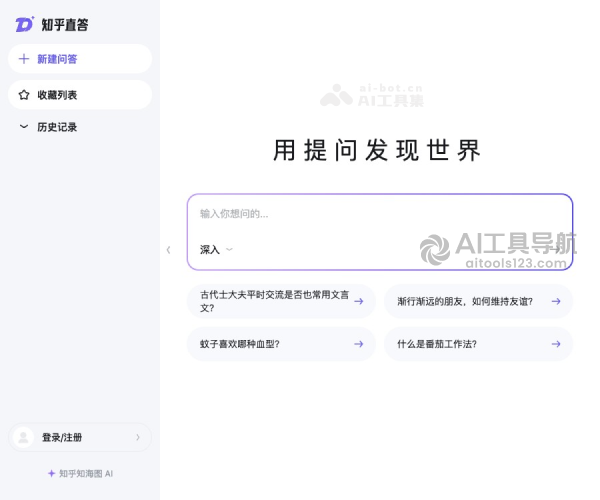Click the star icon beside 收藏列表
The width and height of the screenshot is (600, 500).
(24, 95)
